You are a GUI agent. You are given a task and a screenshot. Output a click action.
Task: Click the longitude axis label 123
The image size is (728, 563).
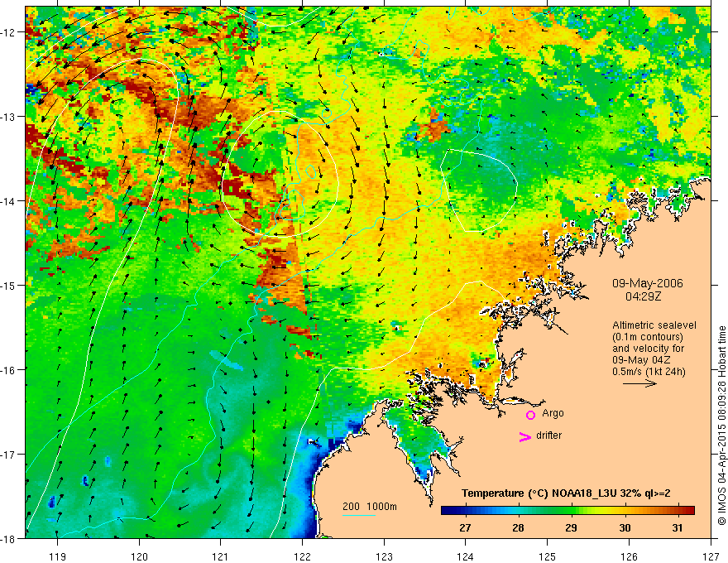384,556
